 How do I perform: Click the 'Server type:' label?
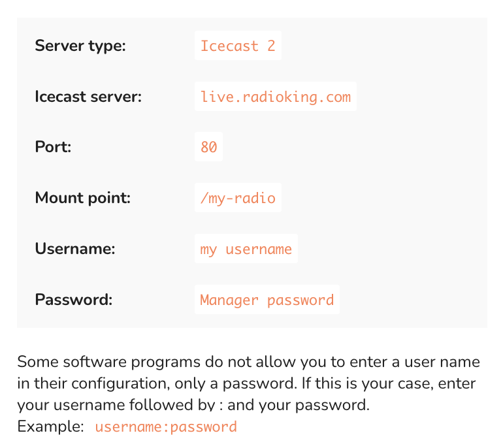tap(80, 46)
